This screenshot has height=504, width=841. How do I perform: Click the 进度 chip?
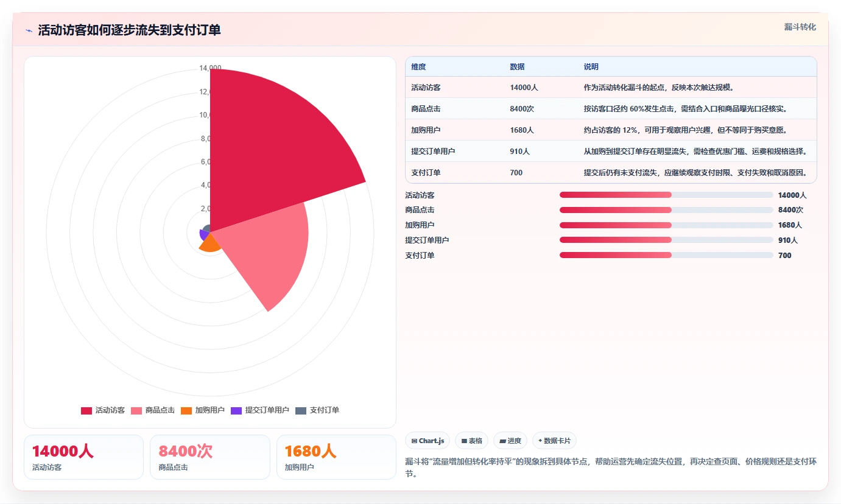tap(510, 441)
